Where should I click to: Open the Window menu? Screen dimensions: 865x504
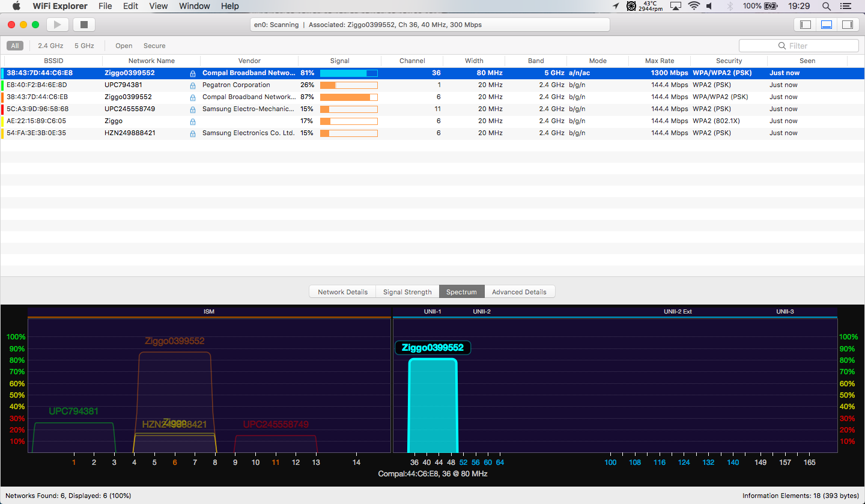195,6
